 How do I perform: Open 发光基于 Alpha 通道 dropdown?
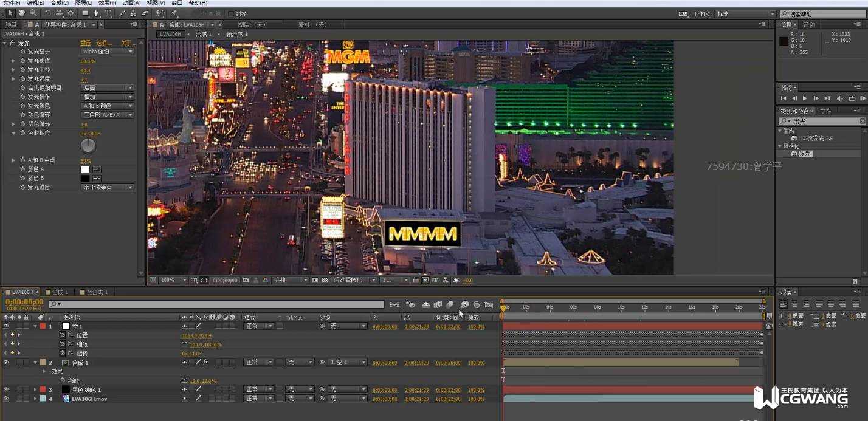(108, 52)
